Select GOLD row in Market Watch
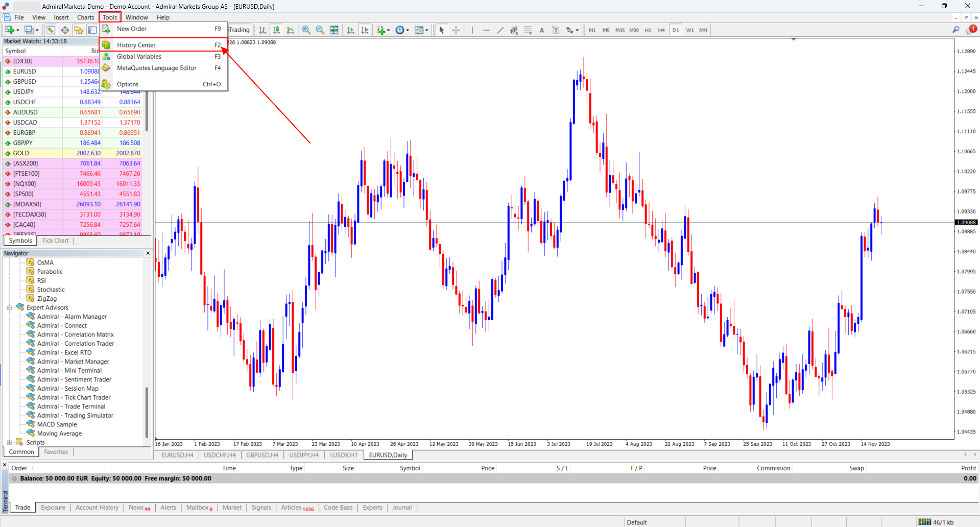 [x=73, y=153]
